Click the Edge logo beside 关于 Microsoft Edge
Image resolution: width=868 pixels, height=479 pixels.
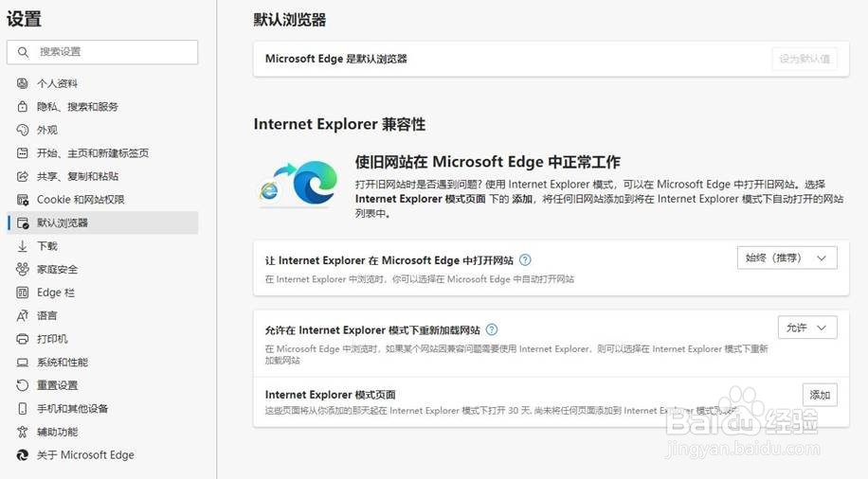[22, 455]
